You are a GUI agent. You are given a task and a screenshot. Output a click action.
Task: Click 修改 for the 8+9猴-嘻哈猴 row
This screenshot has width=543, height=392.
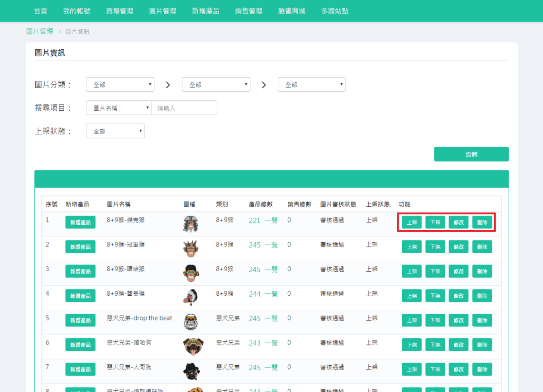[458, 271]
